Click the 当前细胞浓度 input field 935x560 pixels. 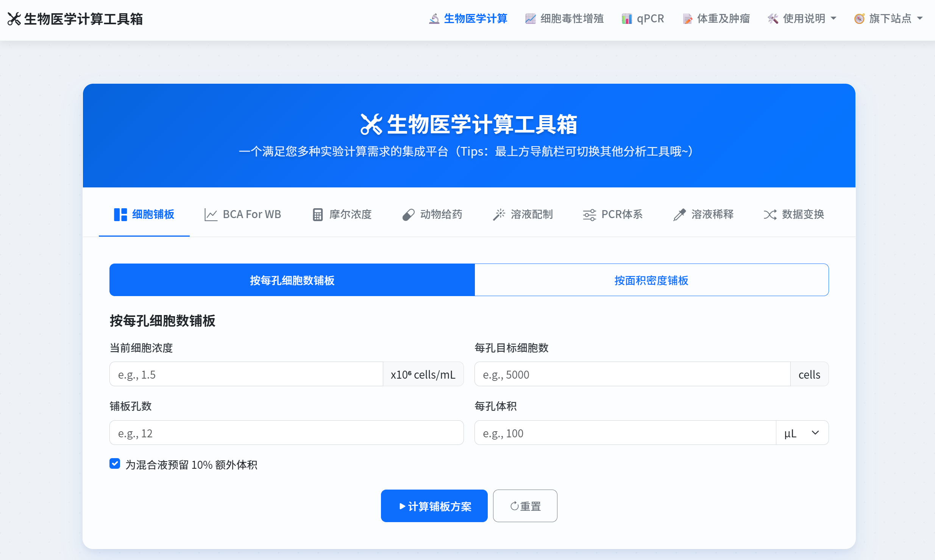click(x=246, y=374)
